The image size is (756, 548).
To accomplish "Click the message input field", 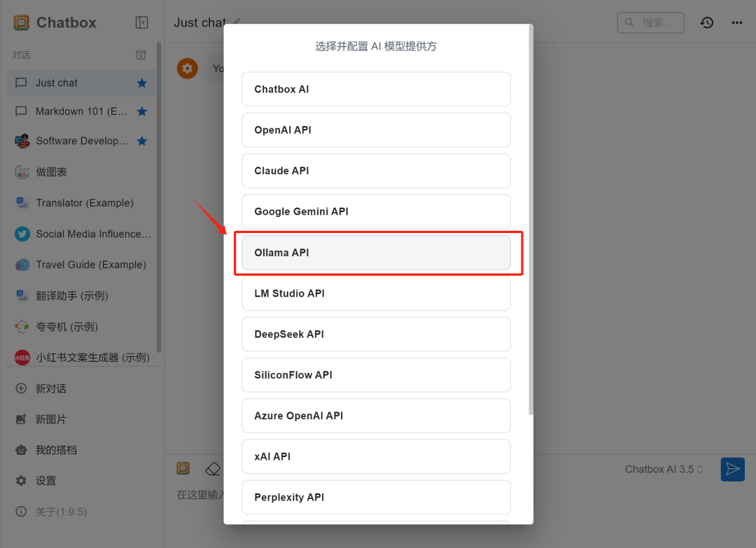I will pyautogui.click(x=200, y=495).
